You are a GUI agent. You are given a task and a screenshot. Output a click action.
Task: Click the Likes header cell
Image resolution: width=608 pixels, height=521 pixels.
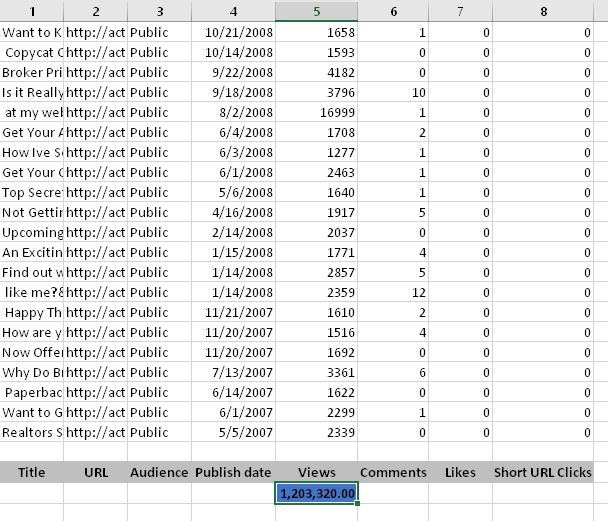coord(460,472)
